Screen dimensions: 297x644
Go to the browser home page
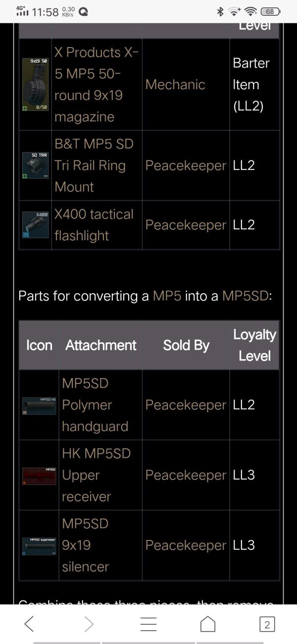coord(208,624)
